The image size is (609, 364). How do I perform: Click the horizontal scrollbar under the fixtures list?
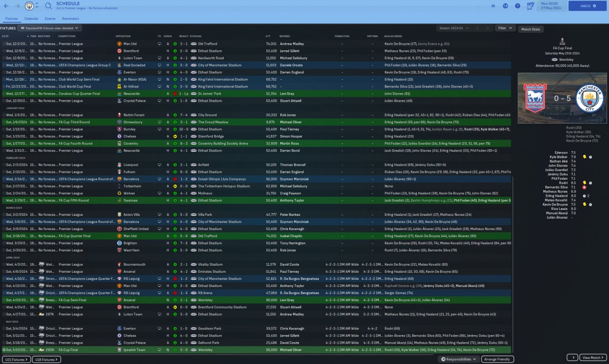pyautogui.click(x=219, y=354)
